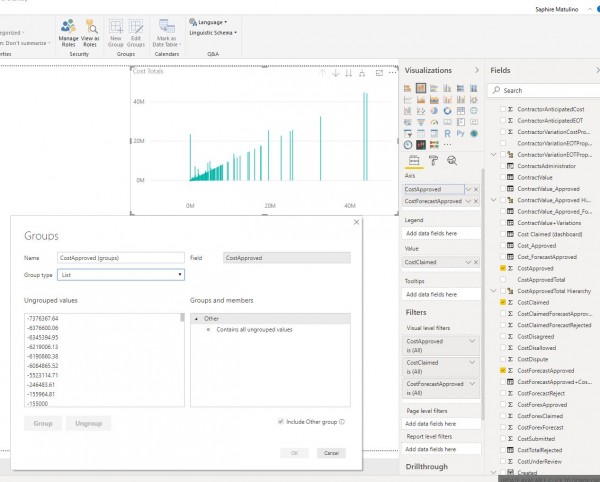Click expand next level double-arrow icon

pos(349,73)
